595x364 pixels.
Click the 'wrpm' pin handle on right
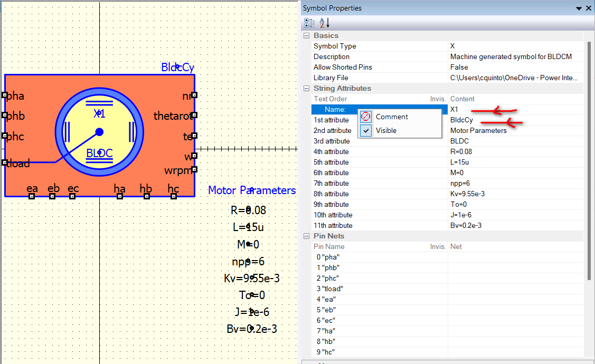194,169
